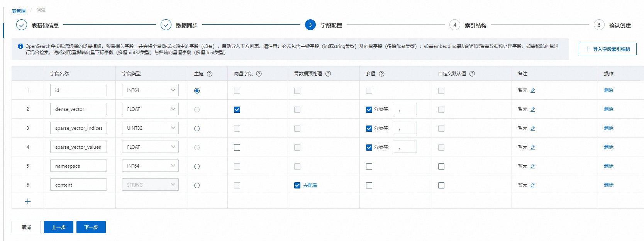This screenshot has width=644, height=241.
Task: Click the step 5 确认创建 circle icon
Action: pos(599,25)
